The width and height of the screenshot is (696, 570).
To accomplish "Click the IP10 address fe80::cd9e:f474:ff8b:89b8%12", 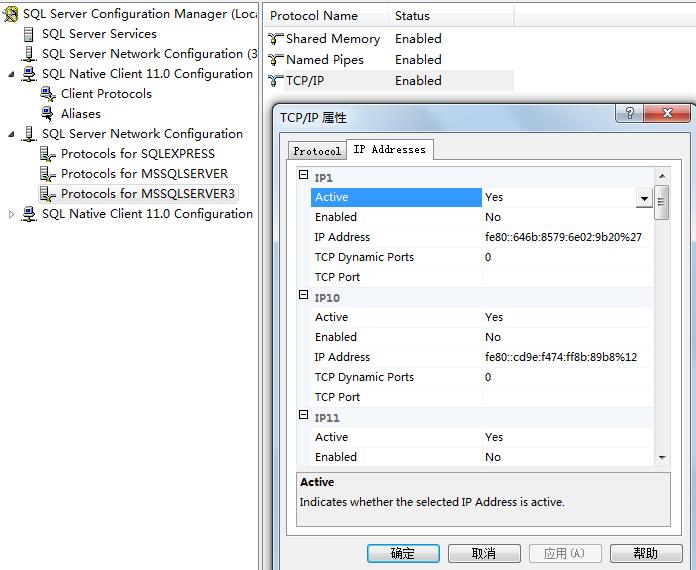I will (x=567, y=357).
